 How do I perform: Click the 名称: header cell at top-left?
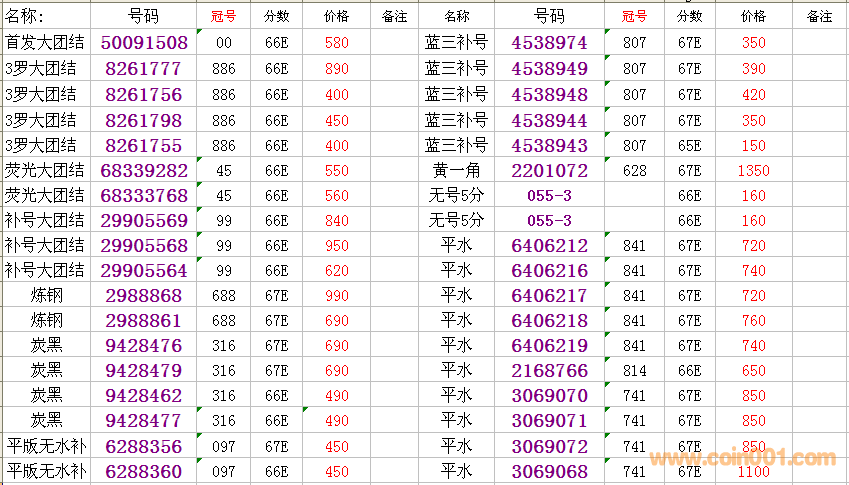(x=45, y=17)
